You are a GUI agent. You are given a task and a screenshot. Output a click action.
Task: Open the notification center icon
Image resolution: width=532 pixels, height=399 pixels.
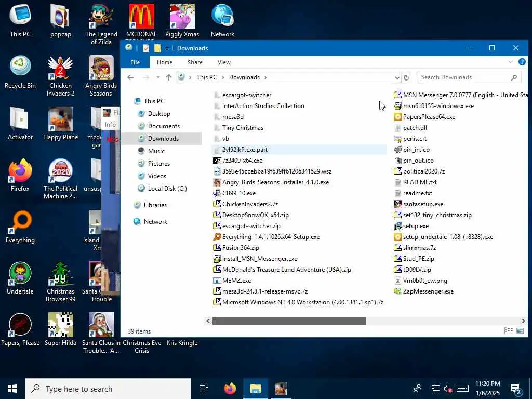click(x=516, y=389)
